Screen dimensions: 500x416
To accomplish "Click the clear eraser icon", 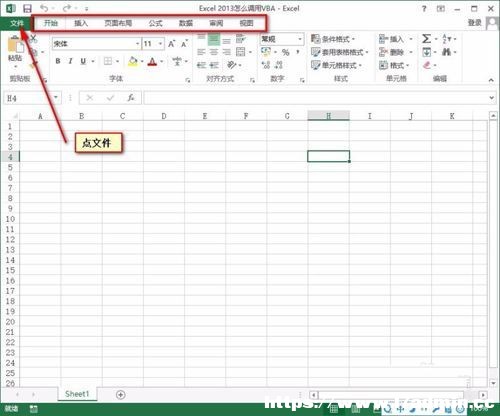I will click(x=427, y=65).
